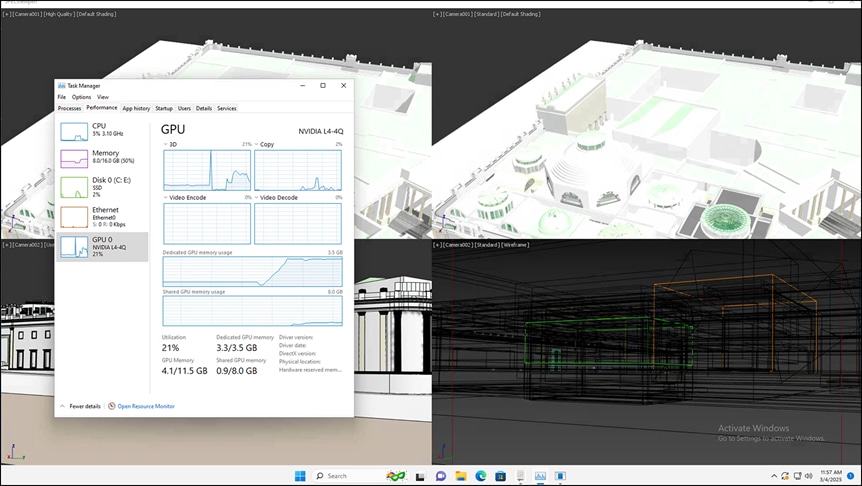Select the Memory item in the sidebar
This screenshot has height=486, width=862.
pos(102,159)
